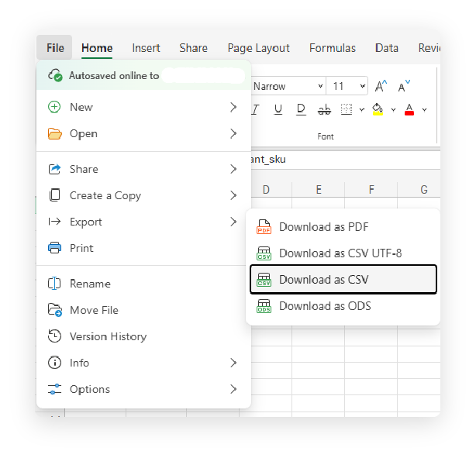Apply cell borders button

(x=347, y=109)
